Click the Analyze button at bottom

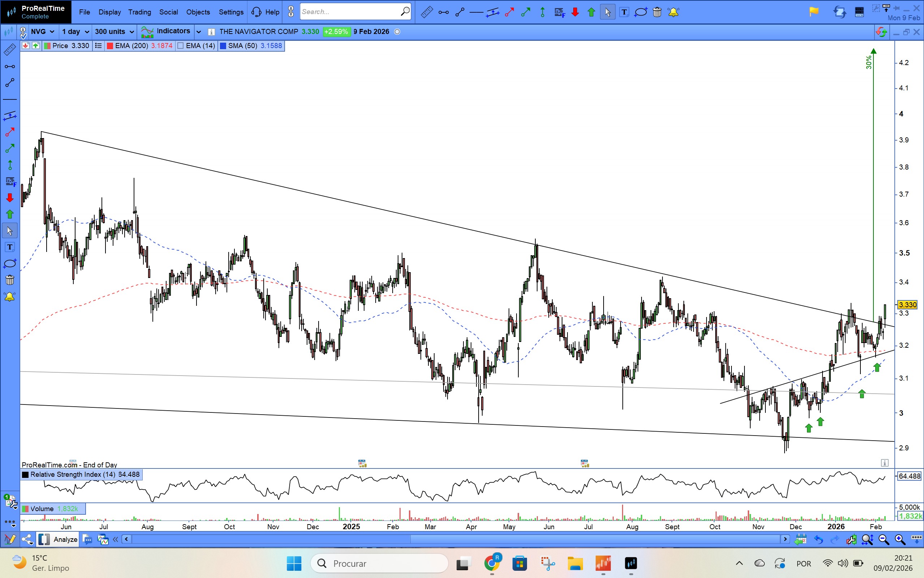[x=65, y=539]
